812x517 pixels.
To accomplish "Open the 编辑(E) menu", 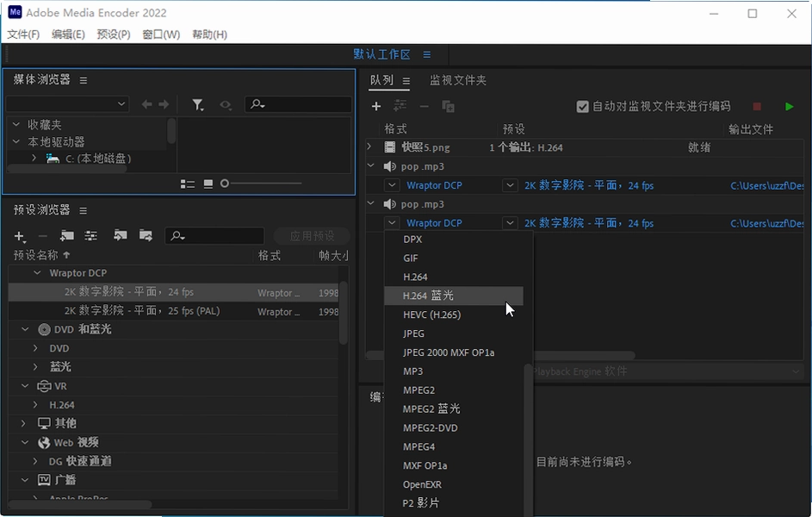I will tap(68, 34).
